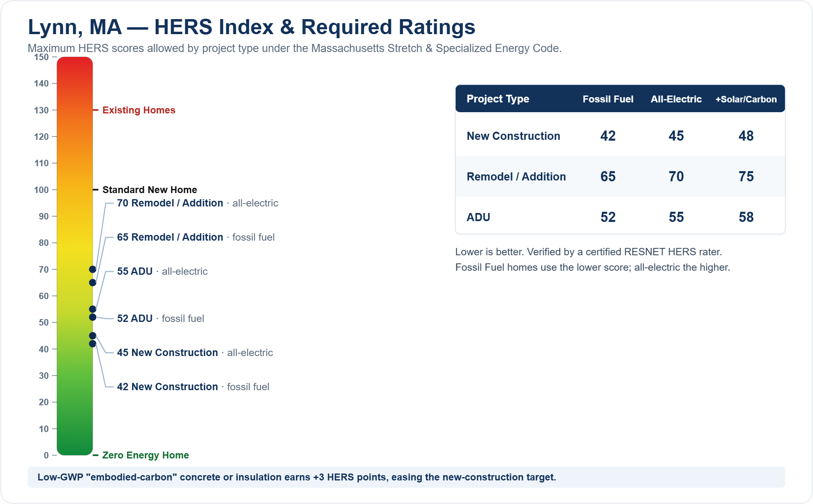Click the axis tick label 60
The height and width of the screenshot is (504, 813).
click(44, 296)
